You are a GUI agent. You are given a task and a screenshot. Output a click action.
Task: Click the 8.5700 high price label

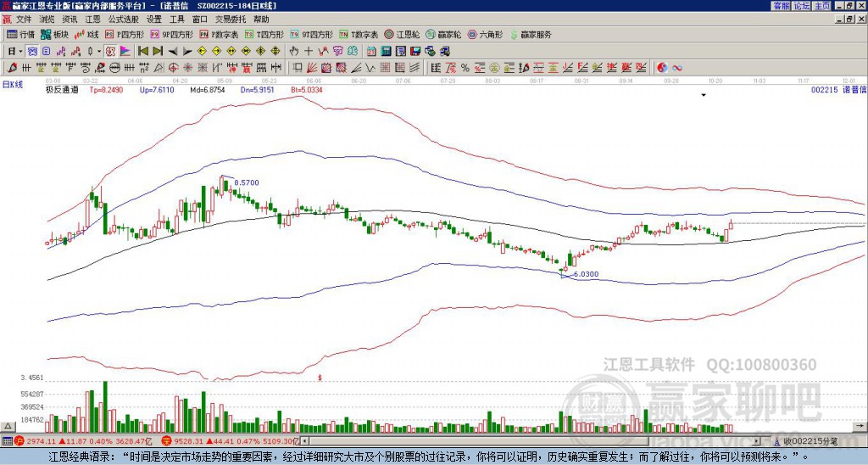click(x=247, y=182)
